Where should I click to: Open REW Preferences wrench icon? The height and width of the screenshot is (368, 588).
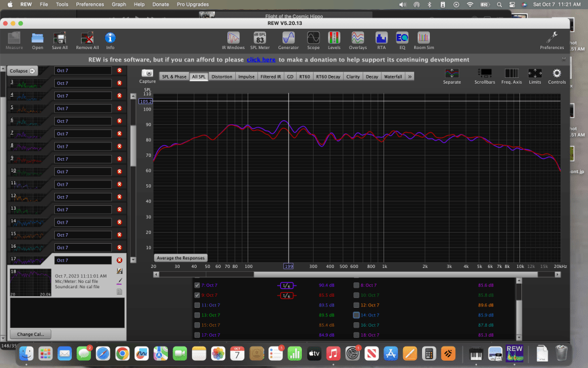(551, 41)
